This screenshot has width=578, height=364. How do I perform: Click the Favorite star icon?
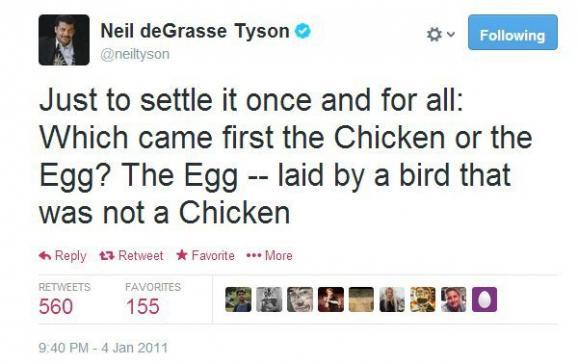click(182, 255)
